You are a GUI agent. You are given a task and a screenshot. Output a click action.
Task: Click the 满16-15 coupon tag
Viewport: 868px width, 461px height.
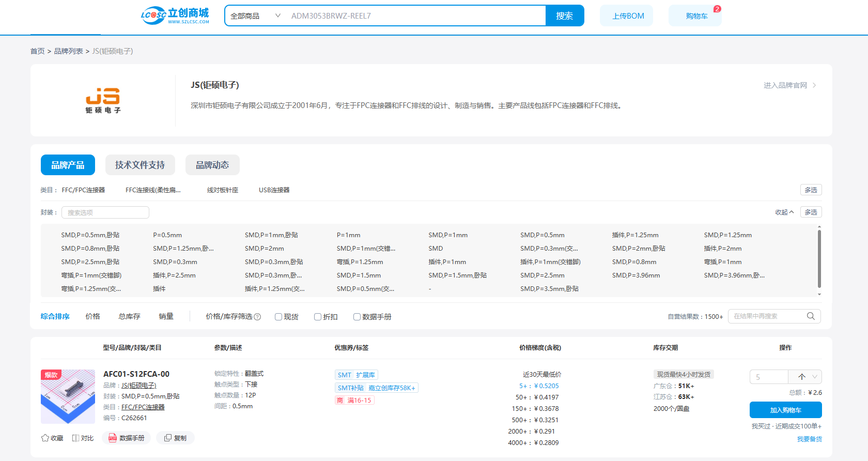coord(354,400)
